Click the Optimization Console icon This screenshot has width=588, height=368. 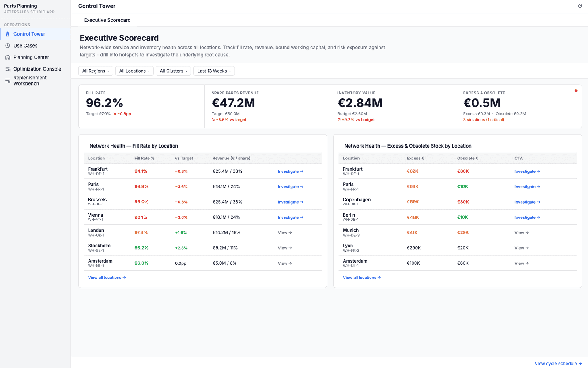(x=8, y=69)
